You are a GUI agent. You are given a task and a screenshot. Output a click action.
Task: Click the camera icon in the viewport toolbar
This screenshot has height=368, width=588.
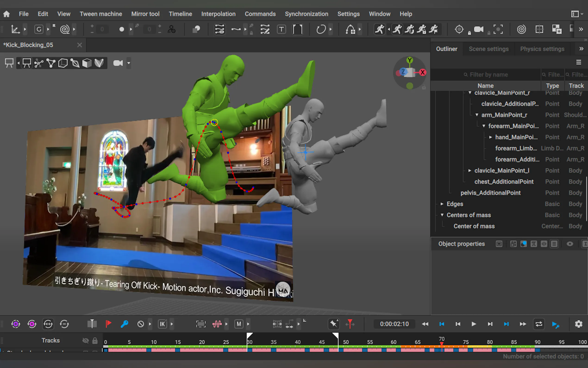click(118, 63)
